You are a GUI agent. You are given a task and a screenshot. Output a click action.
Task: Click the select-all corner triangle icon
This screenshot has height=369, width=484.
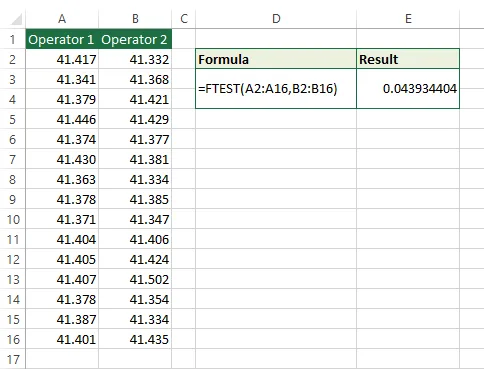[16, 19]
